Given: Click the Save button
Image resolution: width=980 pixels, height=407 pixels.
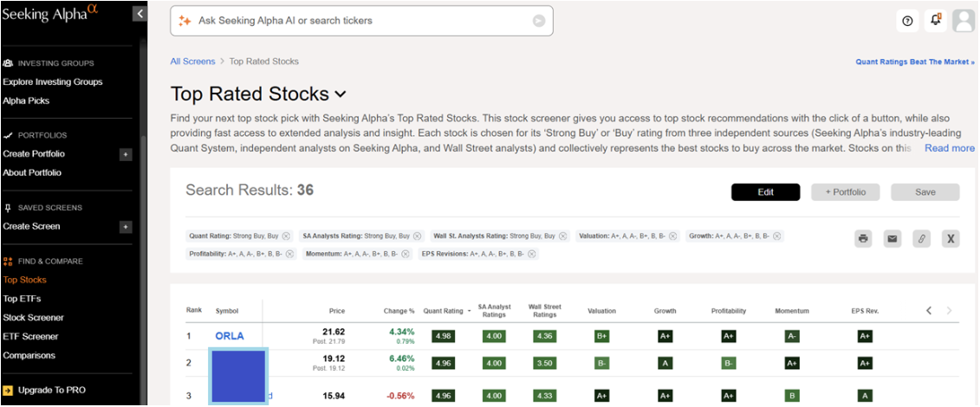Looking at the screenshot, I should (x=925, y=192).
